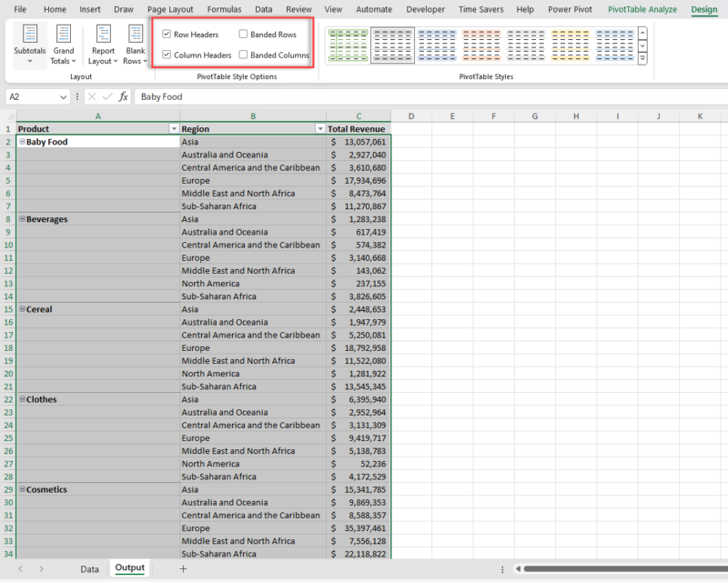Open the Formulas ribbon tab
728x582 pixels.
pos(224,9)
